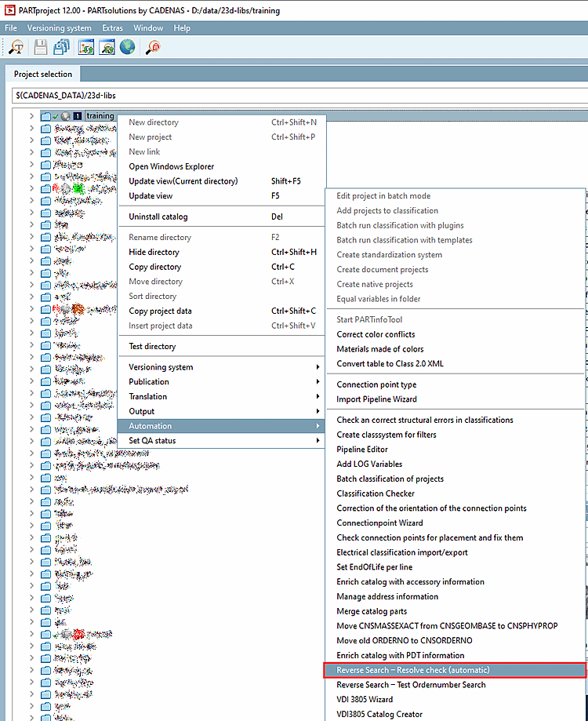Choose Batch classification of projects
Viewport: 588px width, 721px height.
click(455, 479)
